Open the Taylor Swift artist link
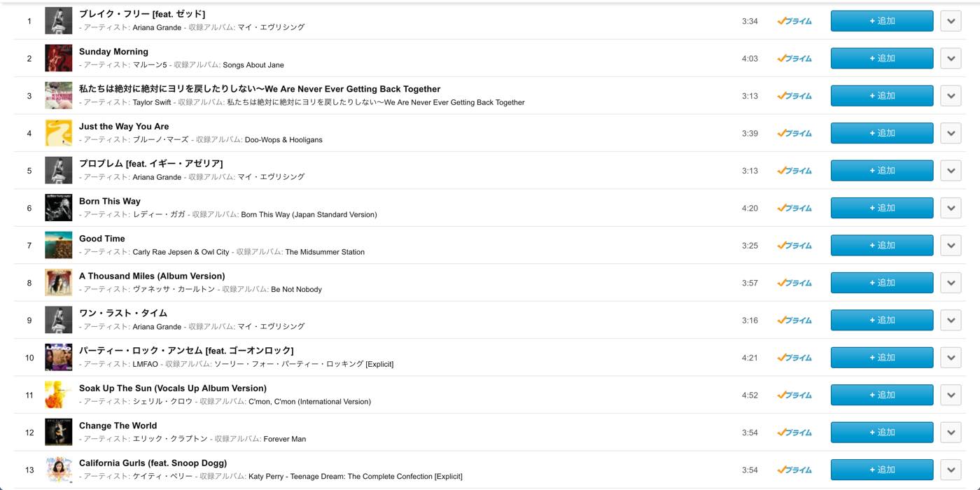980x490 pixels. pyautogui.click(x=152, y=102)
